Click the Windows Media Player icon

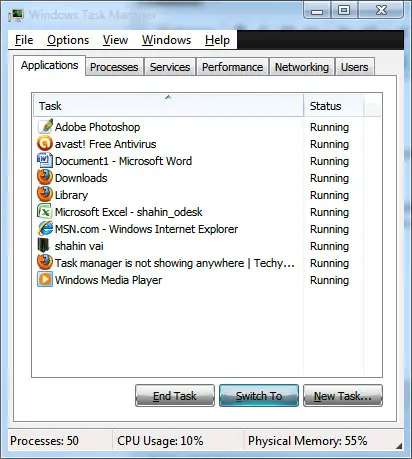45,280
